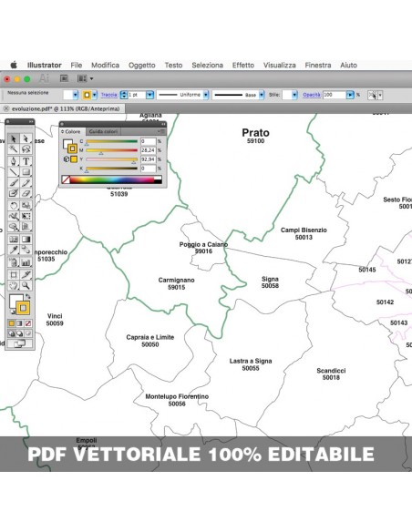Open the Finestra menu

click(x=318, y=66)
